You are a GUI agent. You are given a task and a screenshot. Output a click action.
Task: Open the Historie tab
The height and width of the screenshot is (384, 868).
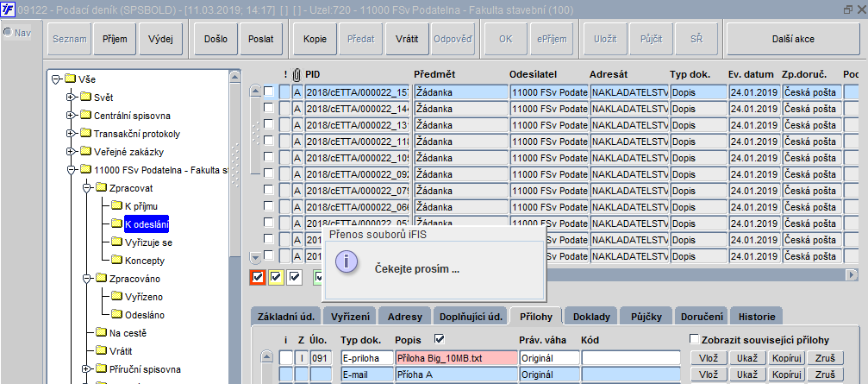pyautogui.click(x=756, y=317)
